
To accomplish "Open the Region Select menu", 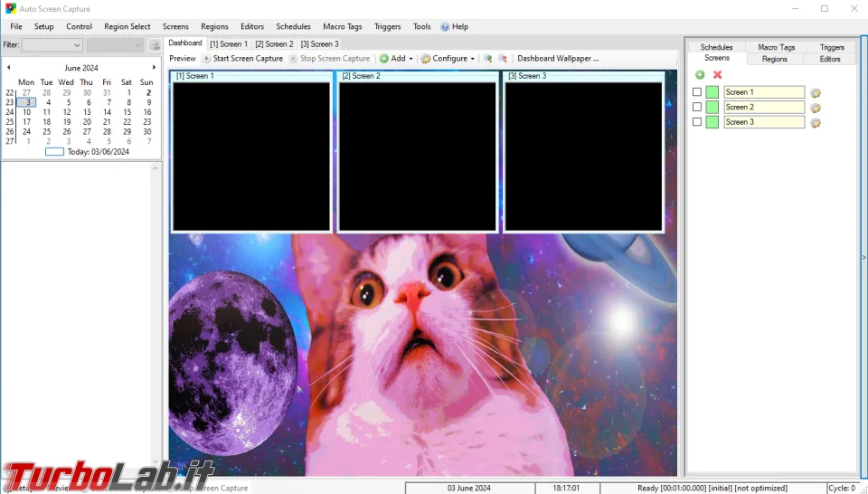I will [x=127, y=26].
